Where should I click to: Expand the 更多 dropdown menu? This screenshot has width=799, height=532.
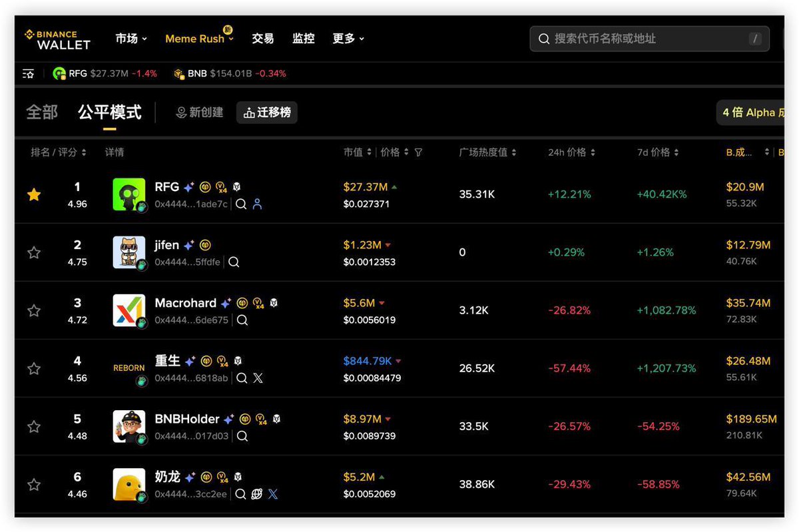pyautogui.click(x=348, y=39)
